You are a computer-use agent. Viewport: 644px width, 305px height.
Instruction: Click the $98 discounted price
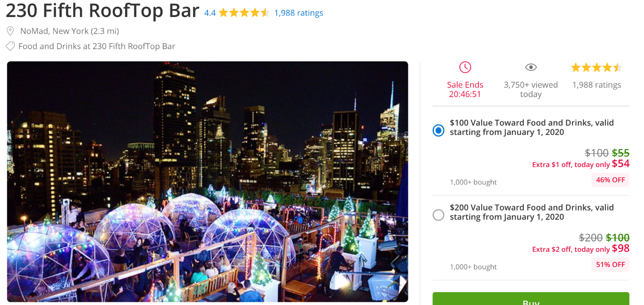coord(621,248)
